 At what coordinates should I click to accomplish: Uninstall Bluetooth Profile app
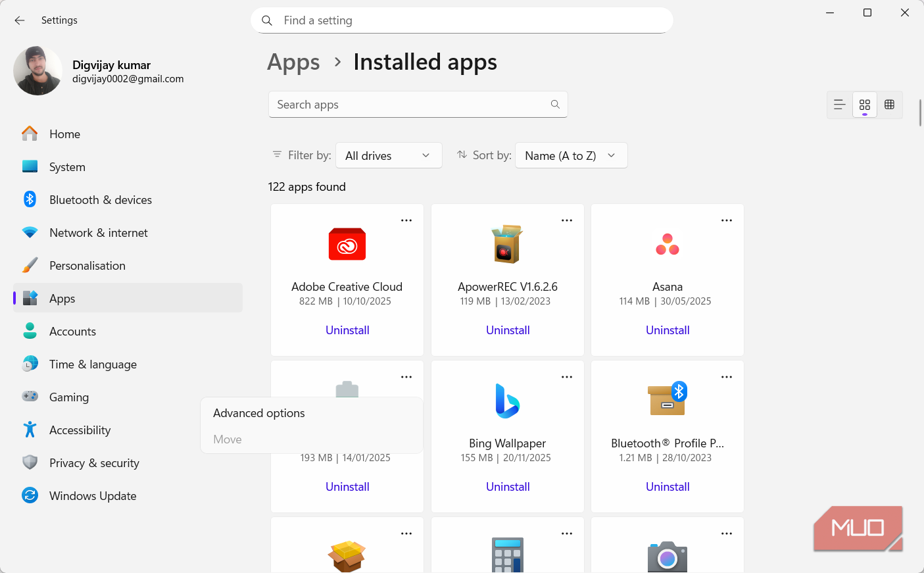pyautogui.click(x=668, y=487)
